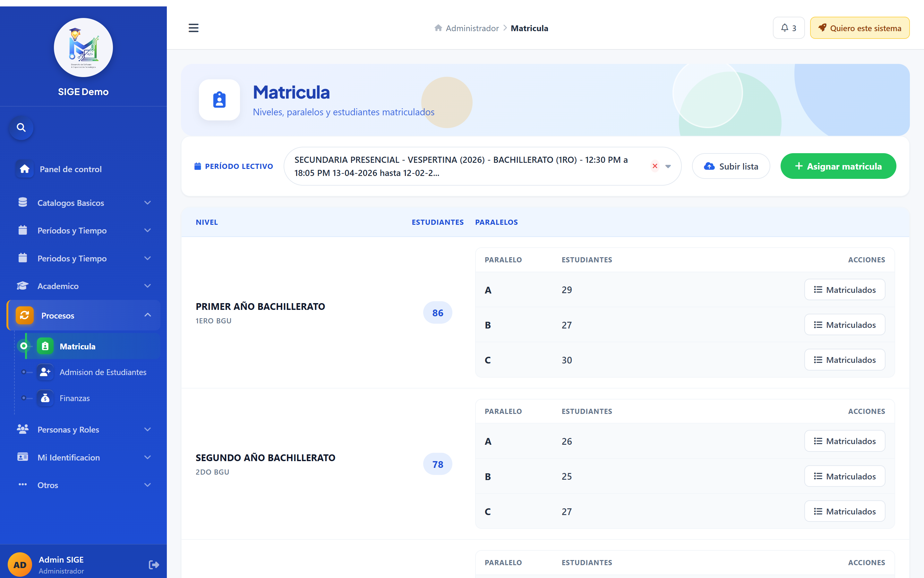Click the 78 students badge

click(438, 464)
